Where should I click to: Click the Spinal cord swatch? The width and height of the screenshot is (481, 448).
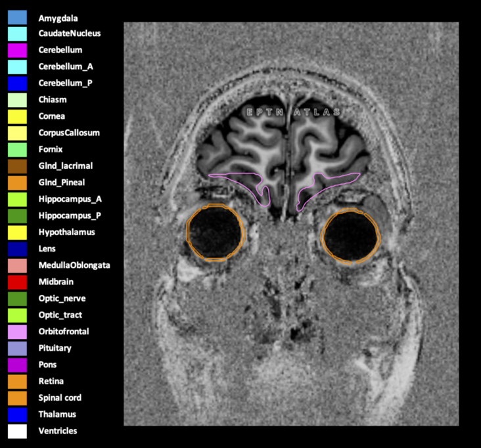[17, 398]
